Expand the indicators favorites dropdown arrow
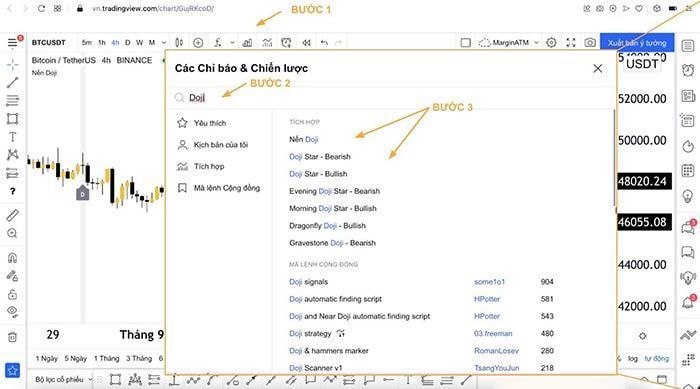The image size is (700, 389). pyautogui.click(x=233, y=42)
